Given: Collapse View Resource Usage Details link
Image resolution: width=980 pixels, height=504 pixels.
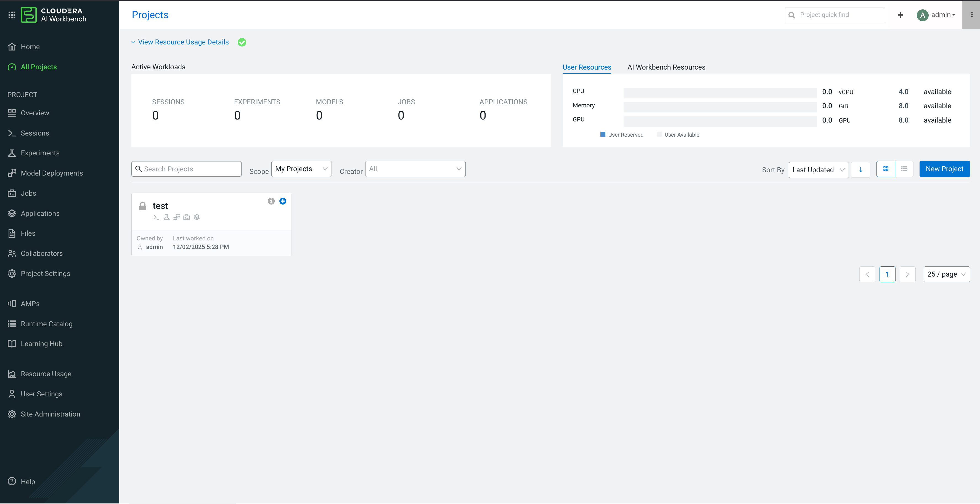Looking at the screenshot, I should [x=183, y=42].
